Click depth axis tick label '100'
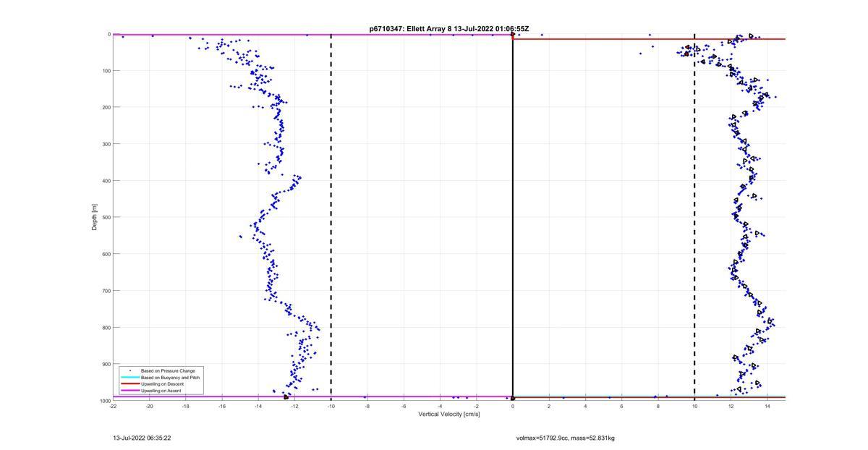 pos(106,71)
